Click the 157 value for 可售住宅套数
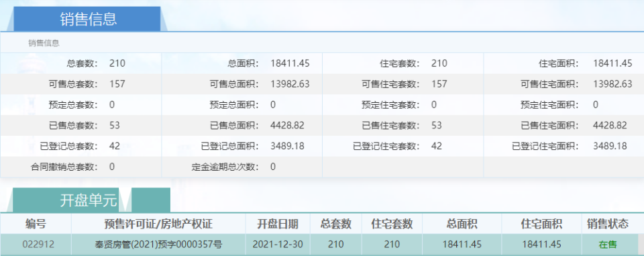Viewport: 644px width, 256px height. tap(439, 85)
